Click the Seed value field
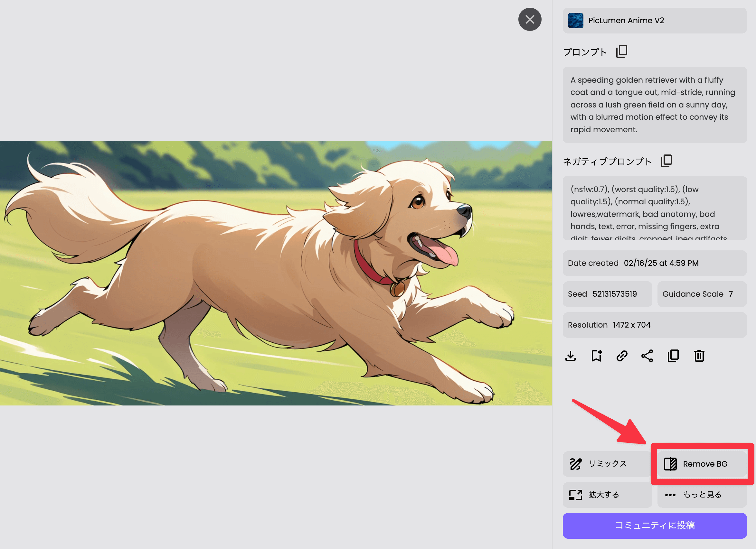The height and width of the screenshot is (549, 756). (607, 294)
